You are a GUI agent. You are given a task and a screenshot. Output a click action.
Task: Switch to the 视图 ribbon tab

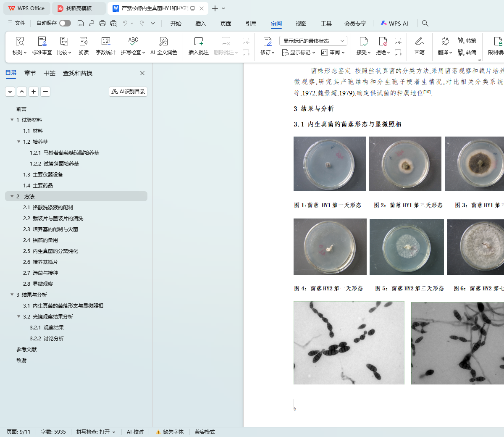pos(301,24)
